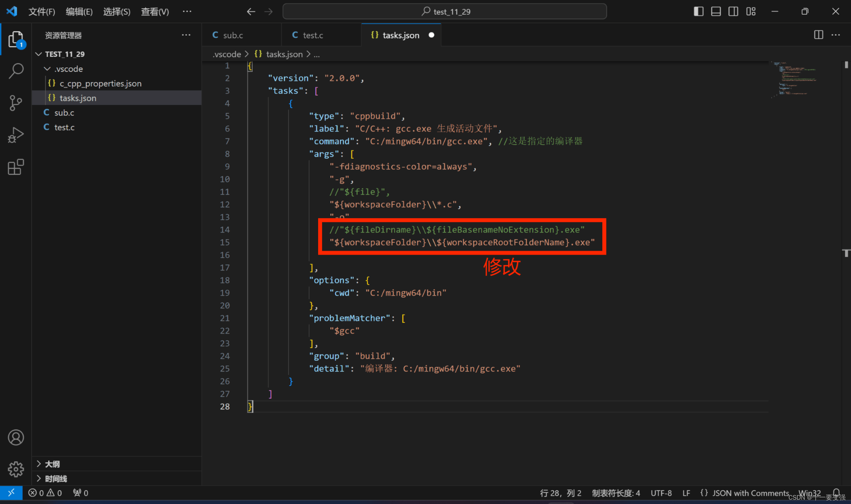The image size is (851, 504).
Task: Open Explorer views and more actions menu
Action: tap(186, 35)
